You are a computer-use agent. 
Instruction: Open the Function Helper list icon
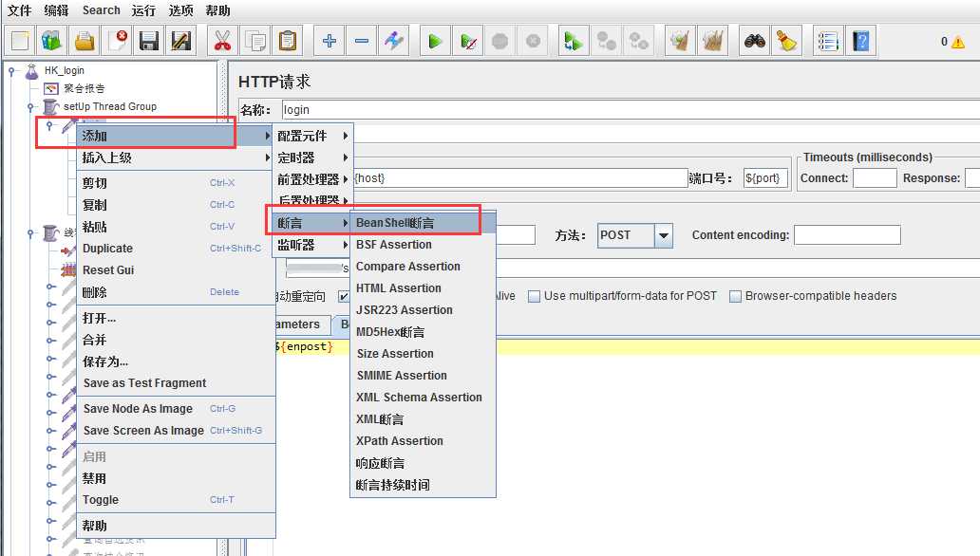[828, 41]
